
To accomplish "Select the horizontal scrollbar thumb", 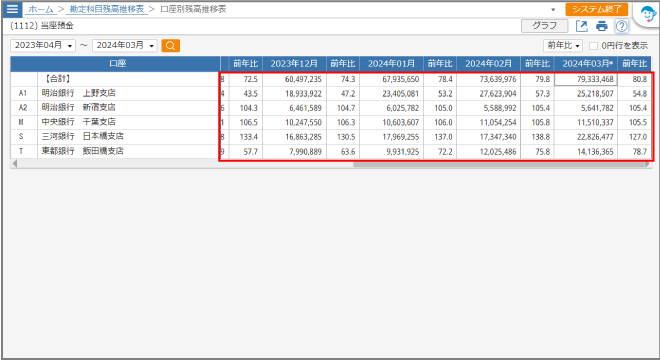I will point(500,164).
